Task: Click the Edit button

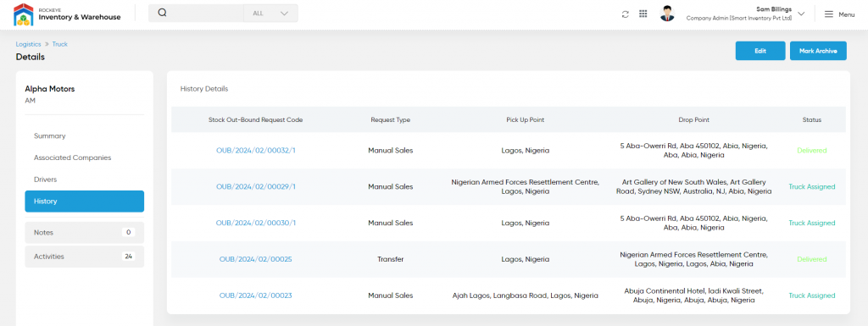Action: tap(760, 51)
